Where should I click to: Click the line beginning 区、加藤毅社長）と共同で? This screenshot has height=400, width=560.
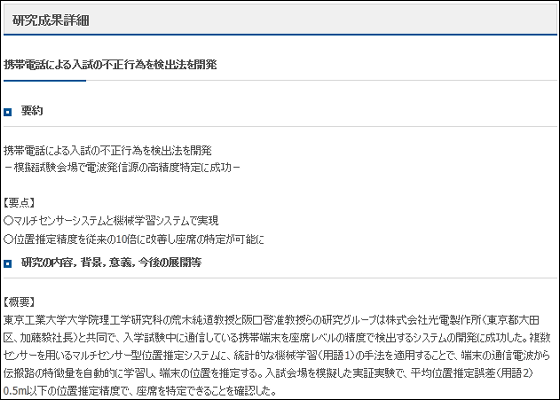click(x=277, y=338)
